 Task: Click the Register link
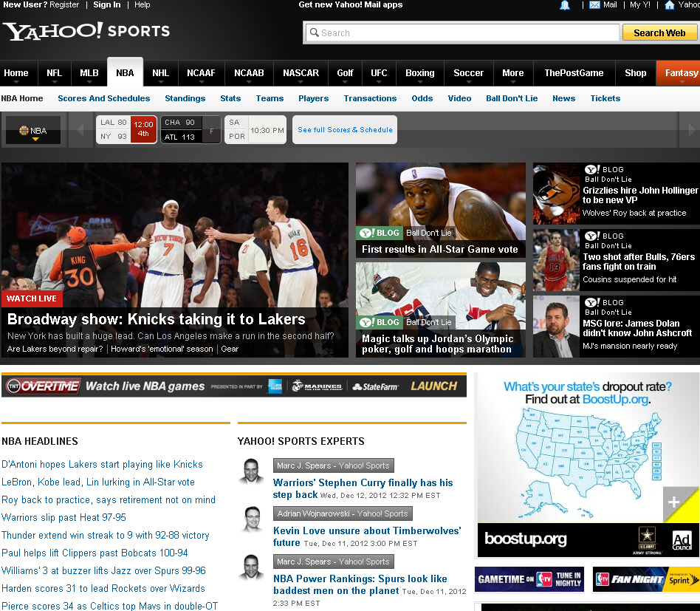point(64,5)
